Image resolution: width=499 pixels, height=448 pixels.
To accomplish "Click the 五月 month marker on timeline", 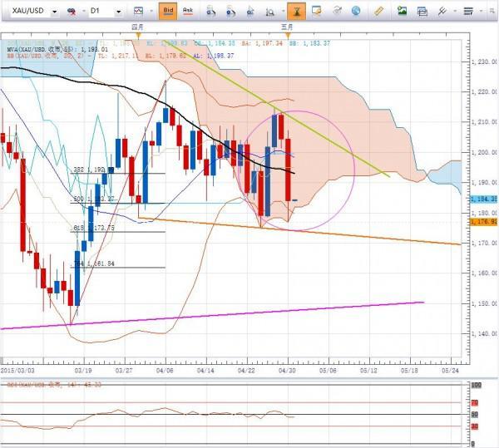I will (288, 27).
